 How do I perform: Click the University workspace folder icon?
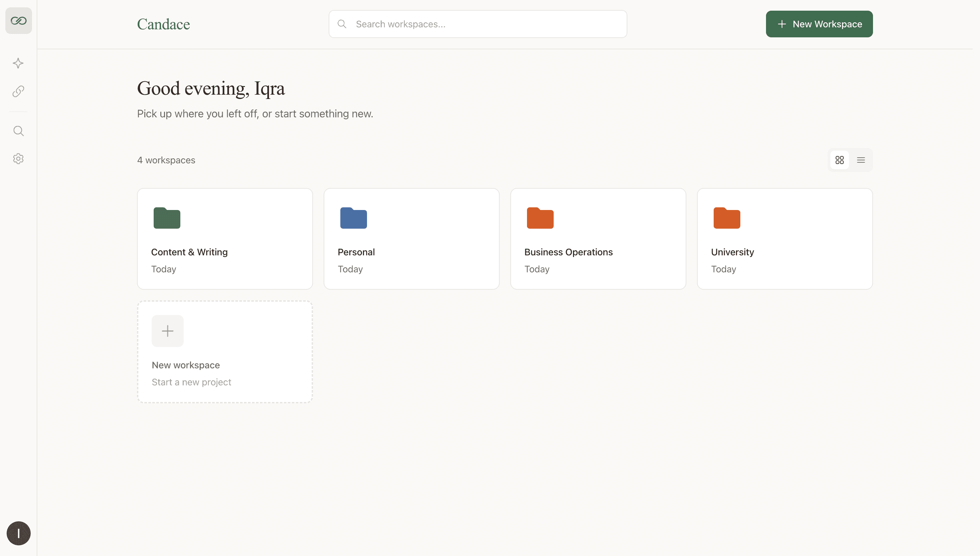pyautogui.click(x=726, y=218)
